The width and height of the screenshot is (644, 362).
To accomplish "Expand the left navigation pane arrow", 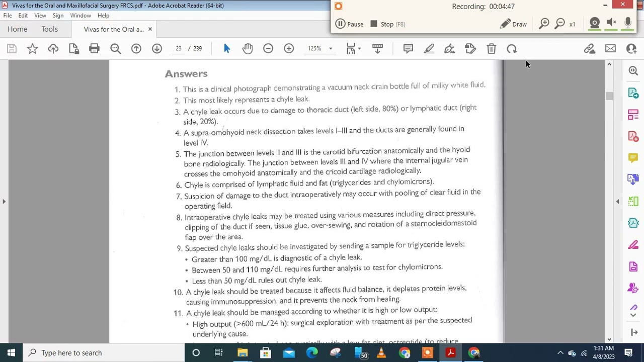I will coord(4,202).
